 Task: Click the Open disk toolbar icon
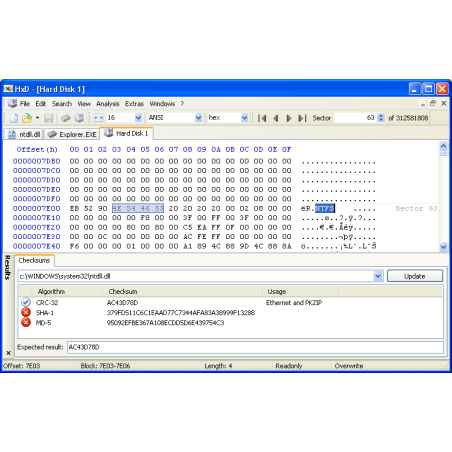point(79,118)
